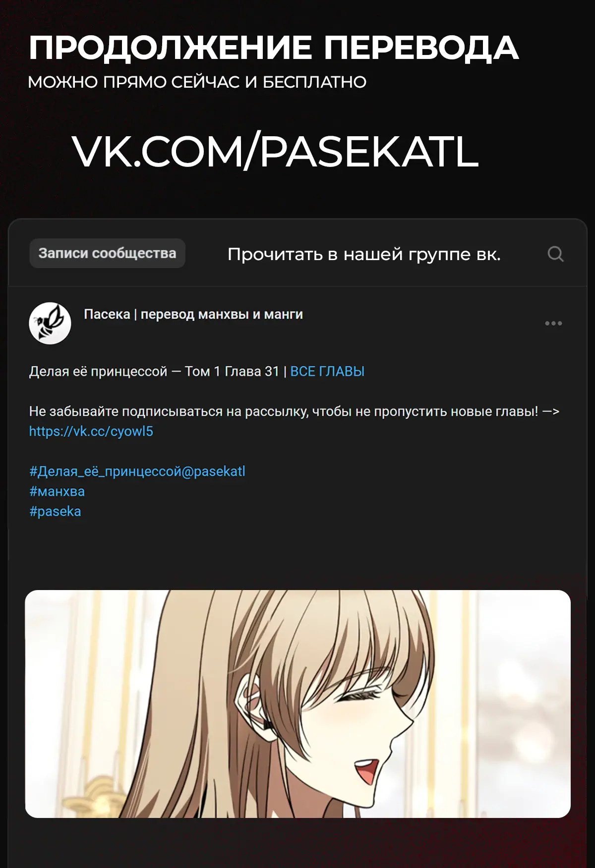The height and width of the screenshot is (868, 595).
Task: Click the #paseka hashtag
Action: point(55,511)
